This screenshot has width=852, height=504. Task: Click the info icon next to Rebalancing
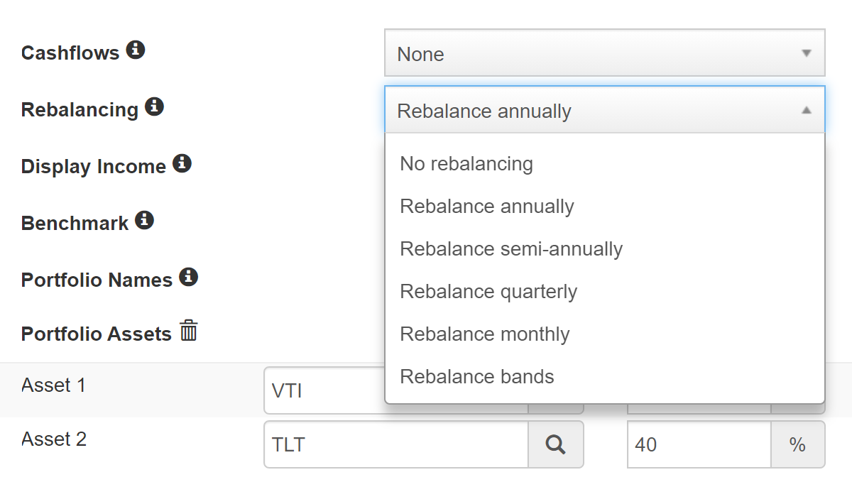pos(154,107)
